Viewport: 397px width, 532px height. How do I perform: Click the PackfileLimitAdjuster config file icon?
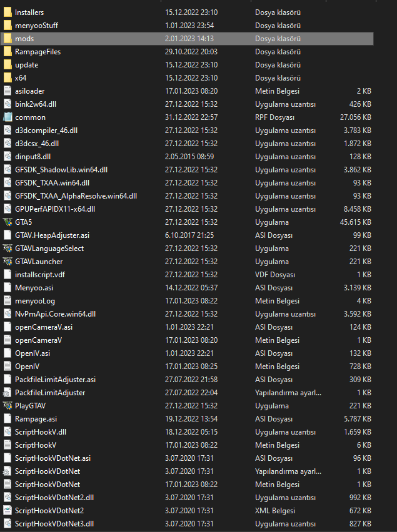click(8, 393)
